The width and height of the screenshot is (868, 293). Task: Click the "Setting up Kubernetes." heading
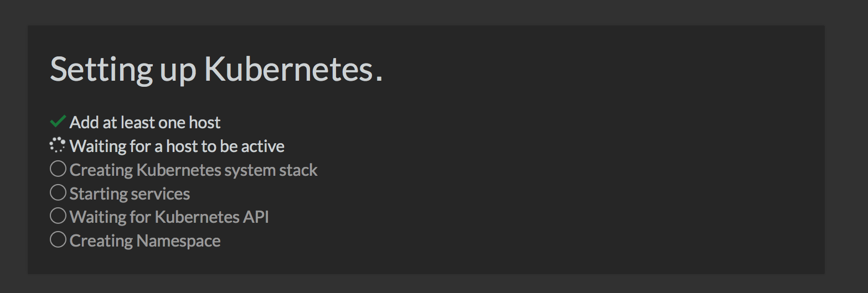click(x=216, y=70)
